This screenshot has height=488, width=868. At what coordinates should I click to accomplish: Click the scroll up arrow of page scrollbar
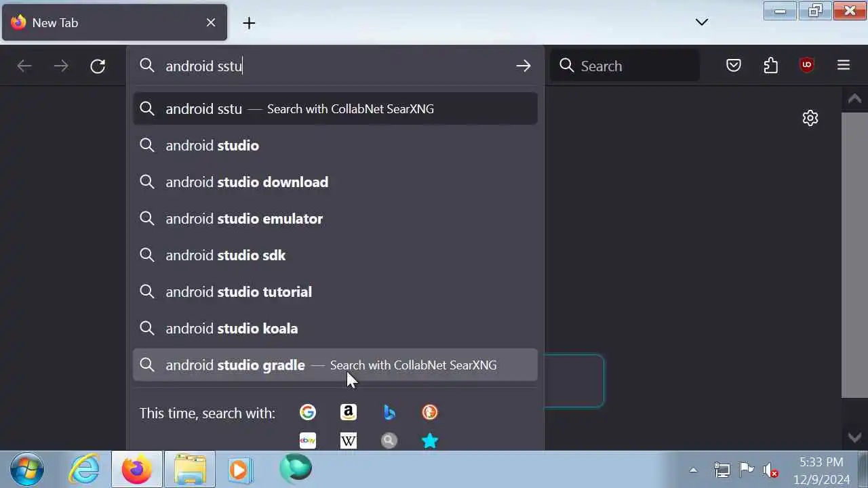(x=854, y=99)
